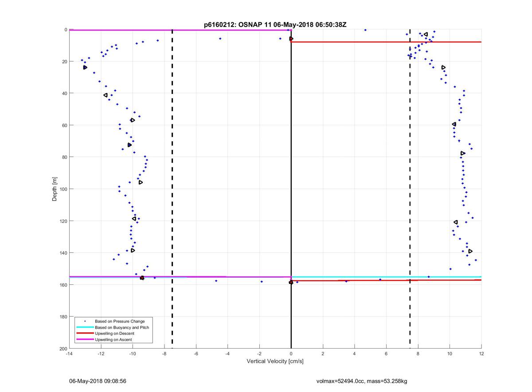Image resolution: width=532 pixels, height=392 pixels.
Task: Click the triangle marker near 139 m on ascent curve
Action: coord(470,251)
